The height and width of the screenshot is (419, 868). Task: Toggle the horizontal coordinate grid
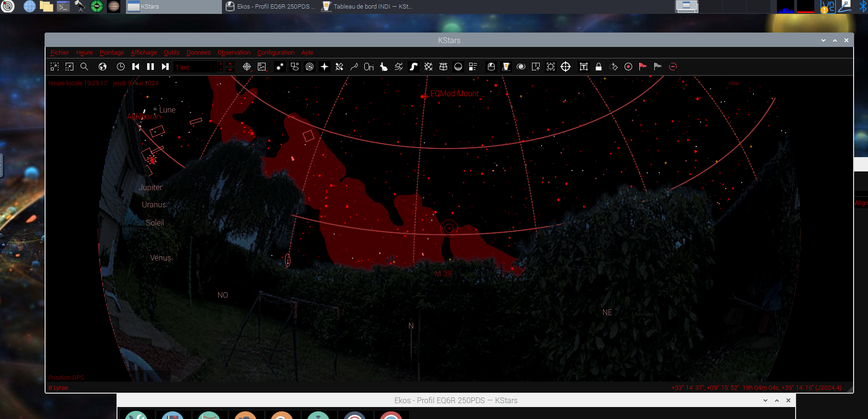click(443, 67)
